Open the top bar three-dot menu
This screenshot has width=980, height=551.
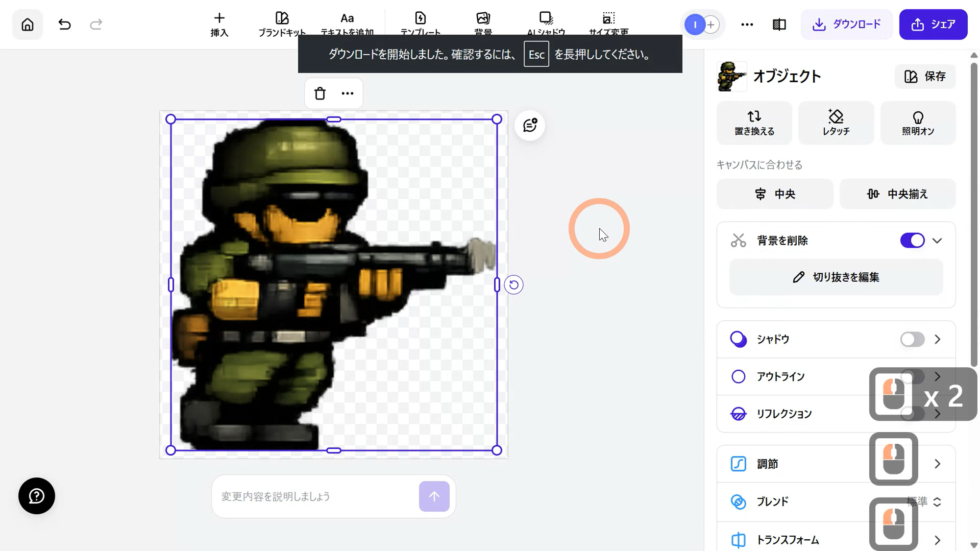point(747,24)
